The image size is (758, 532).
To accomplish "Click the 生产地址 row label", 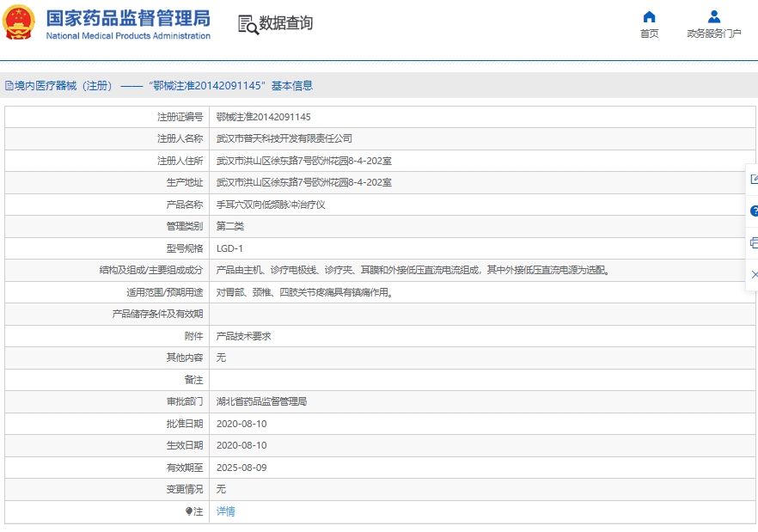I will tap(185, 182).
